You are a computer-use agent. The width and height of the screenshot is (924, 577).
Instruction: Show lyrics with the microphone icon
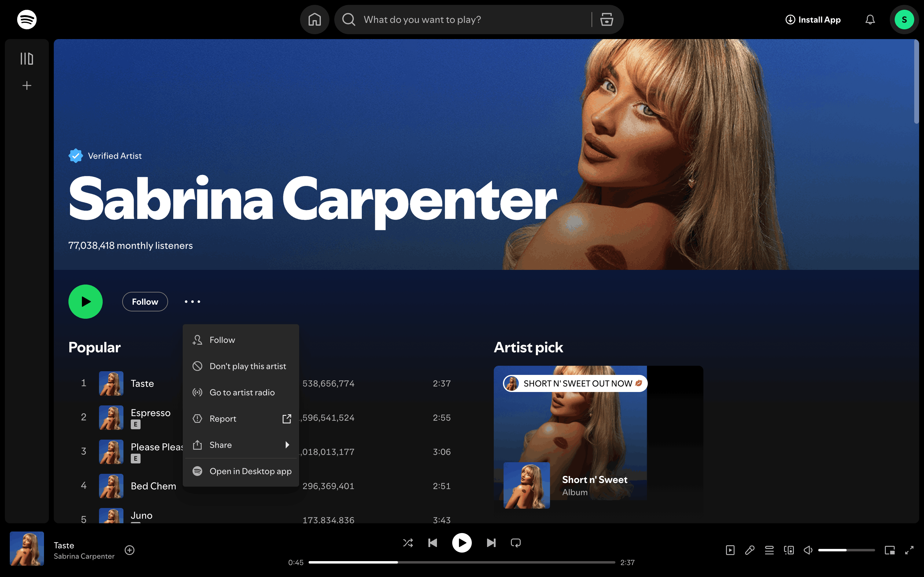pos(750,550)
